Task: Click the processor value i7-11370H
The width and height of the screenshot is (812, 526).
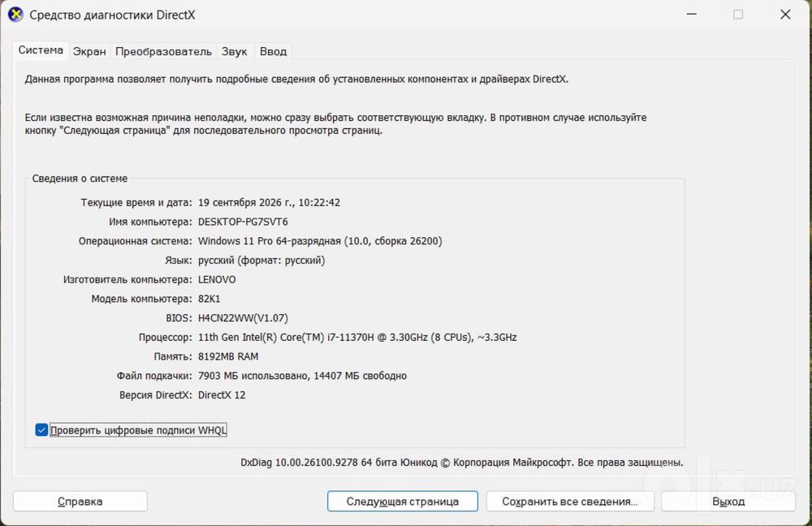Action: point(357,337)
